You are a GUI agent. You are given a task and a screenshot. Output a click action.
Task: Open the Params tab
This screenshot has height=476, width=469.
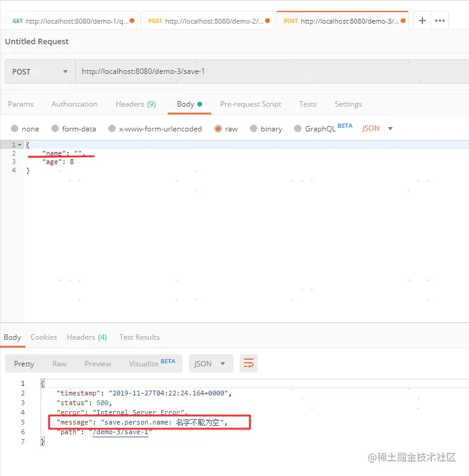pos(21,104)
